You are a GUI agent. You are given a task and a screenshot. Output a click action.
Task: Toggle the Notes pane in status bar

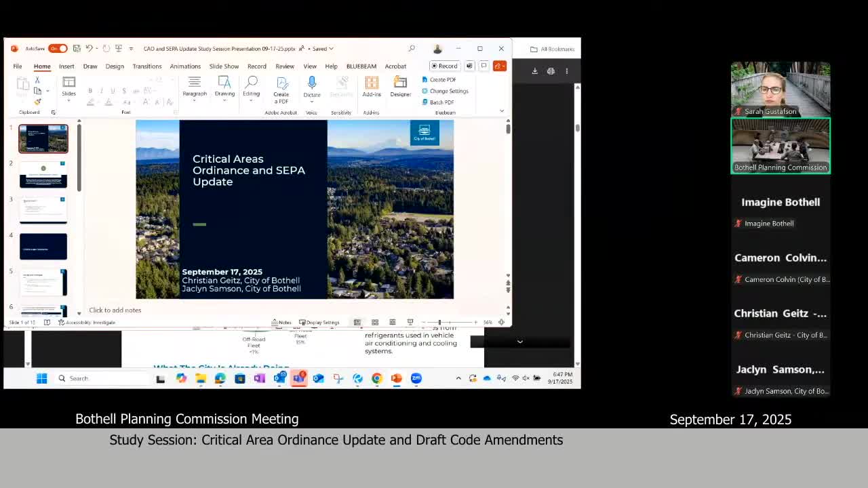coord(281,323)
